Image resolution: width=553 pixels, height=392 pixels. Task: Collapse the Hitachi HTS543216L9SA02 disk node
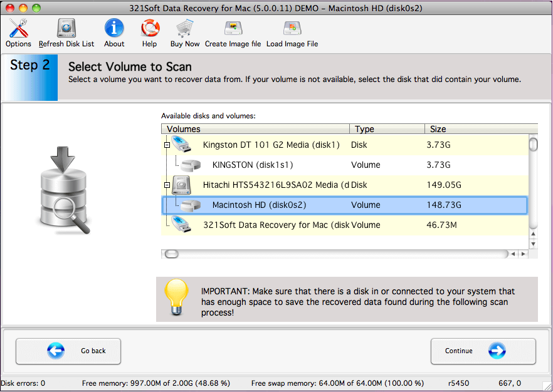point(167,185)
